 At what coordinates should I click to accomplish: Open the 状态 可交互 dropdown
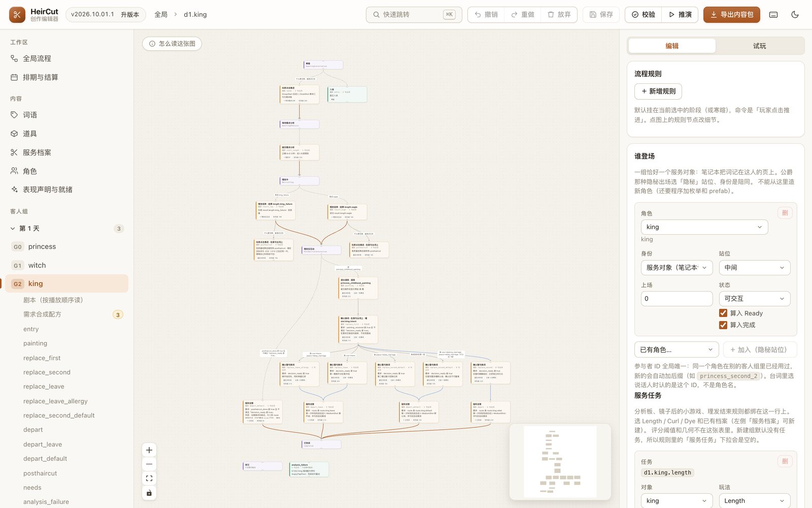pyautogui.click(x=755, y=299)
